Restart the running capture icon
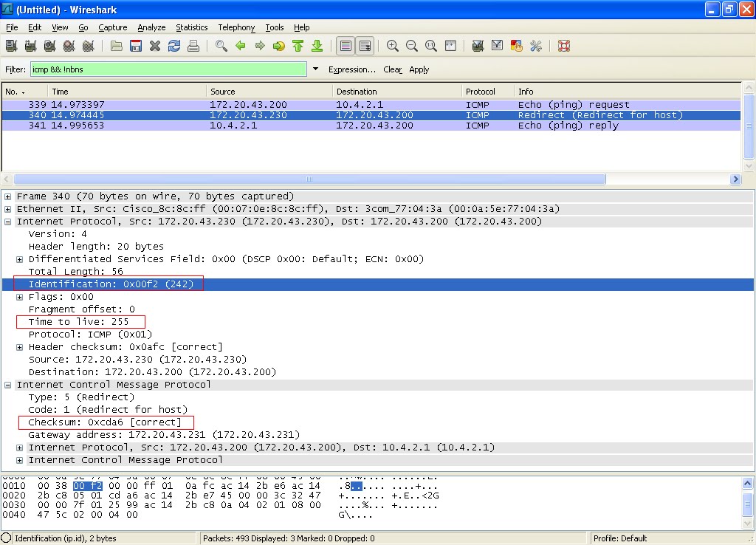The image size is (756, 545). (89, 46)
